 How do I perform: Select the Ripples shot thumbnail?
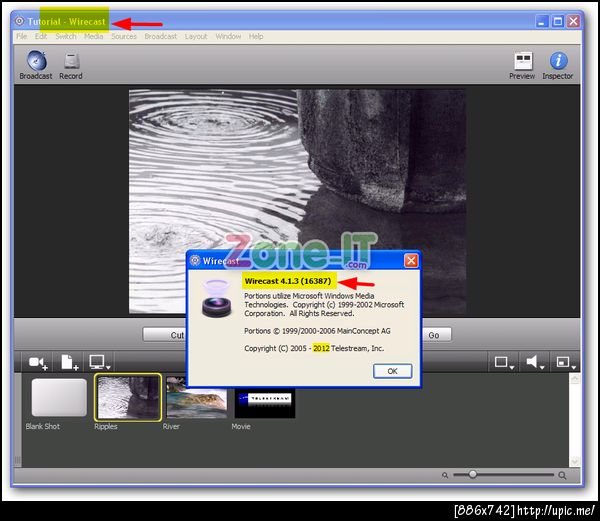point(128,397)
